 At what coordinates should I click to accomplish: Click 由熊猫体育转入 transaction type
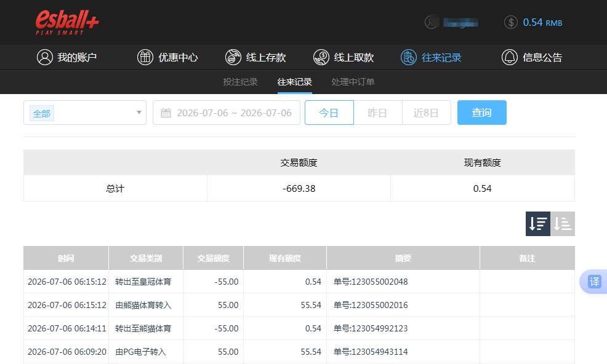click(143, 305)
